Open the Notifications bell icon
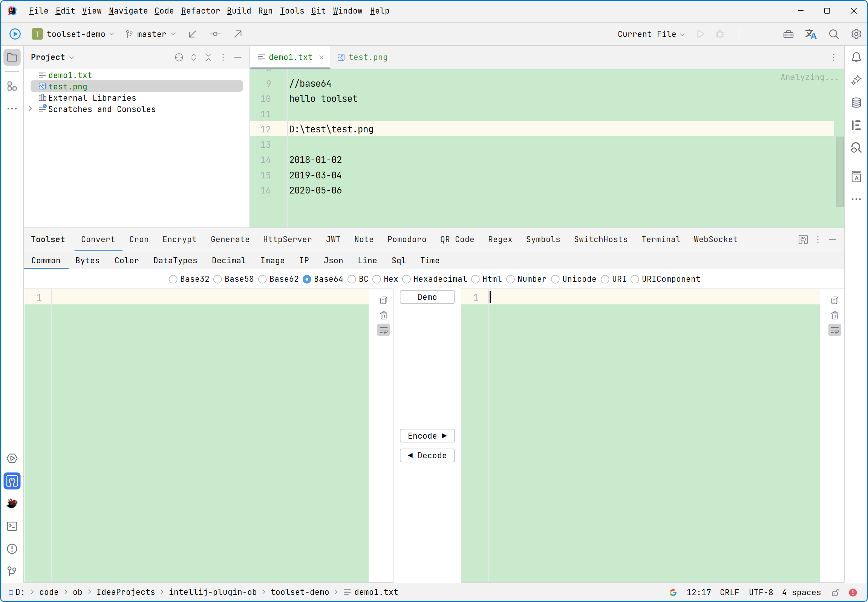The image size is (868, 602). [x=856, y=57]
